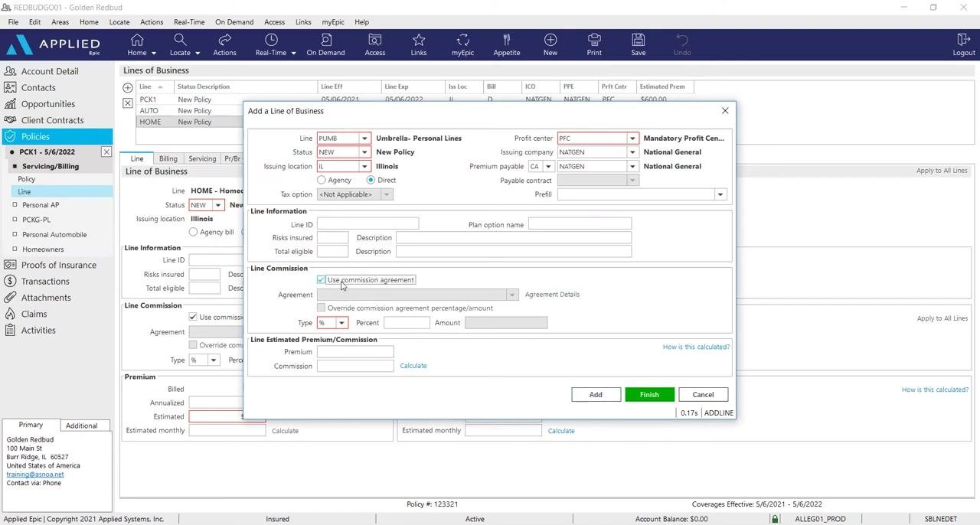This screenshot has height=525, width=980.
Task: Open the Locate toolbar icon
Action: point(180,40)
